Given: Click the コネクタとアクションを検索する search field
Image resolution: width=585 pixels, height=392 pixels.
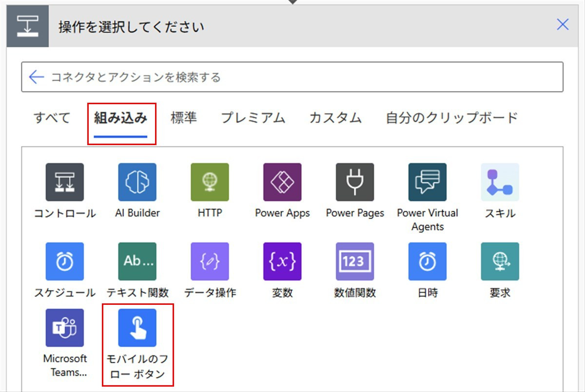Looking at the screenshot, I should pos(292,77).
